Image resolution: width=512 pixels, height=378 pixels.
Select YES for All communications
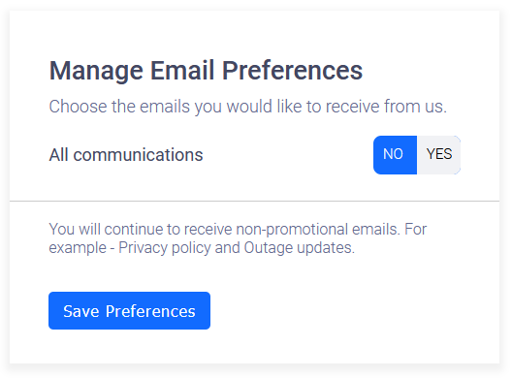coord(439,155)
